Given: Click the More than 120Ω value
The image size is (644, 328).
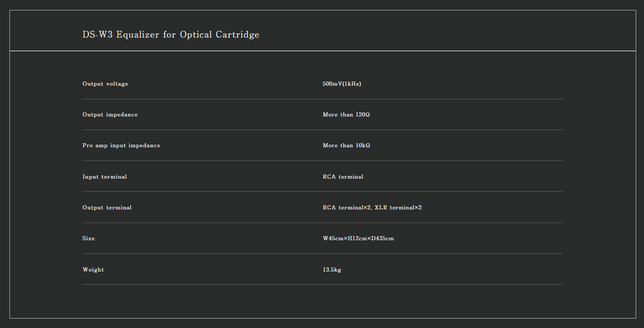Looking at the screenshot, I should click(346, 115).
